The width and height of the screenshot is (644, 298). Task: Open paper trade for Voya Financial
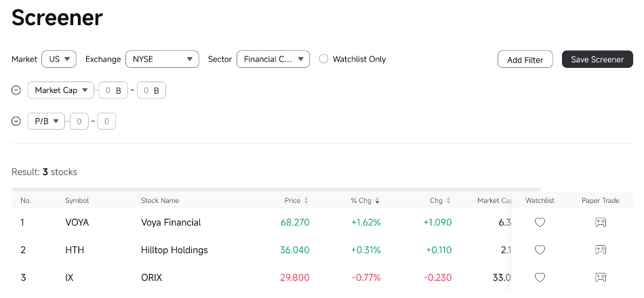pos(600,222)
